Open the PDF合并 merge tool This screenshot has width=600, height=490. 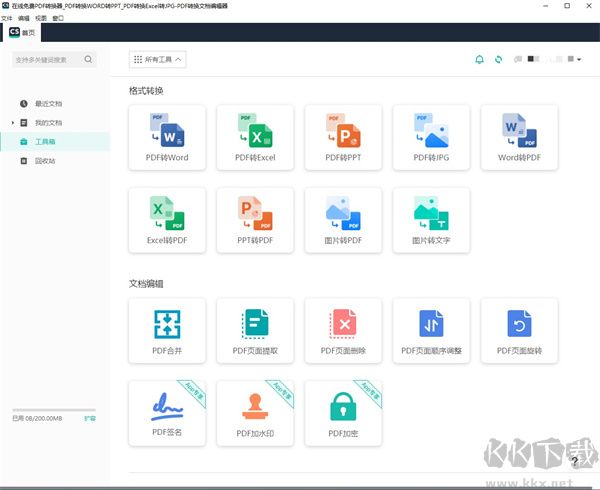pos(167,331)
